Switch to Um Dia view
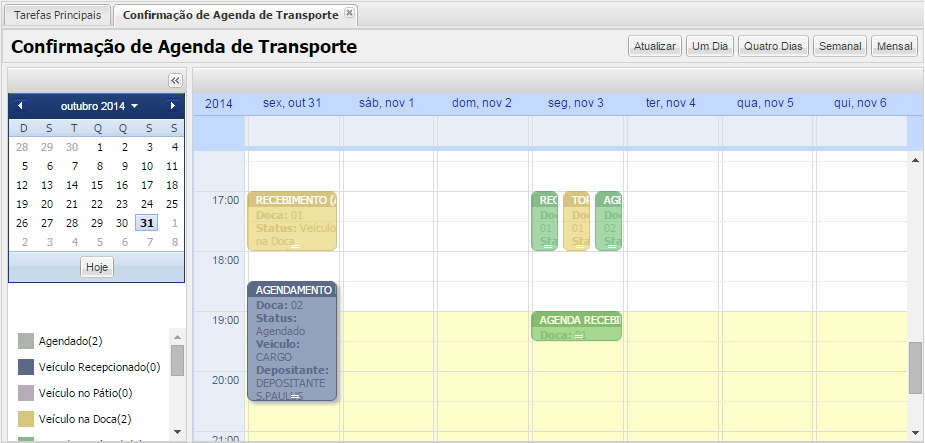The height and width of the screenshot is (443, 925). click(x=709, y=47)
